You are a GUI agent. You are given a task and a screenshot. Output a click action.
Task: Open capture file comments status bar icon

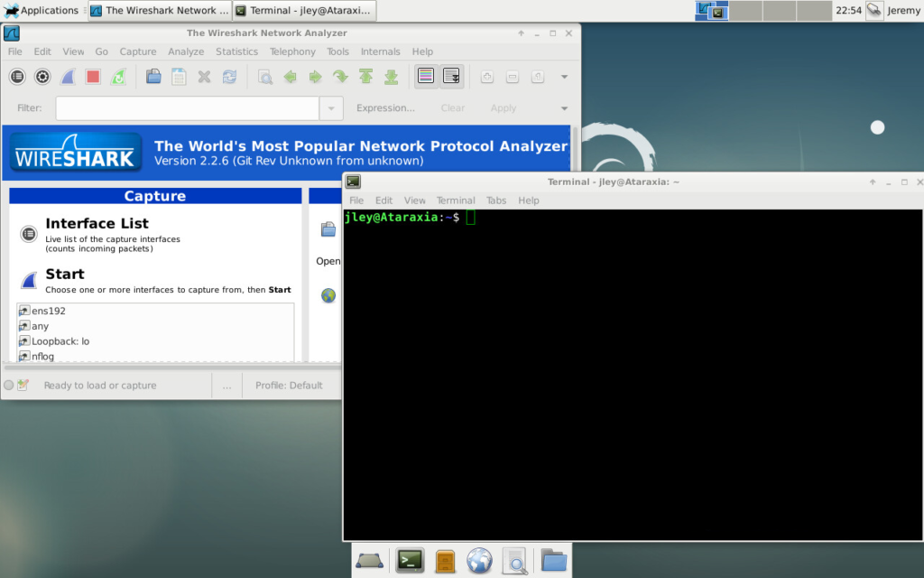coord(23,385)
